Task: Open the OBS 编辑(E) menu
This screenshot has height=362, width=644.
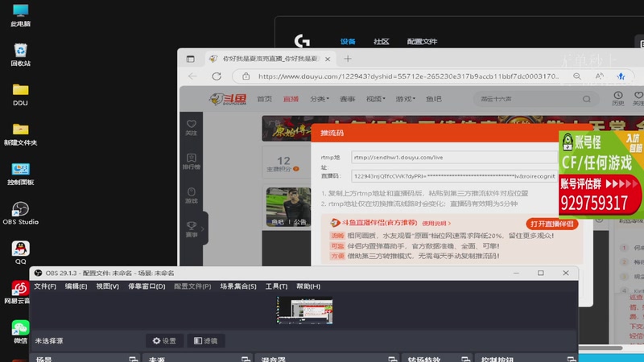Action: click(x=76, y=286)
